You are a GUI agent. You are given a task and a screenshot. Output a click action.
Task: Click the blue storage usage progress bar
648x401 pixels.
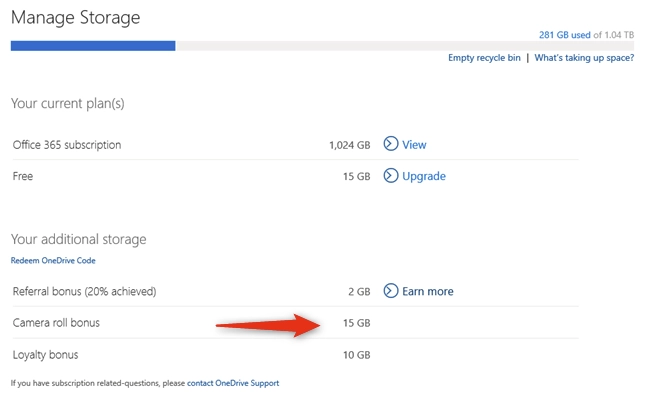[x=93, y=45]
